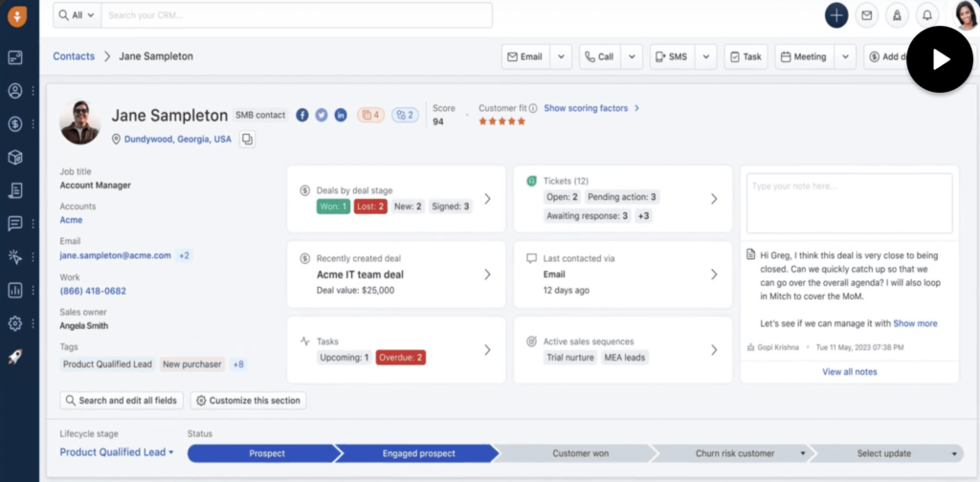Open the LinkedIn profile icon
The height and width of the screenshot is (482, 980).
341,115
